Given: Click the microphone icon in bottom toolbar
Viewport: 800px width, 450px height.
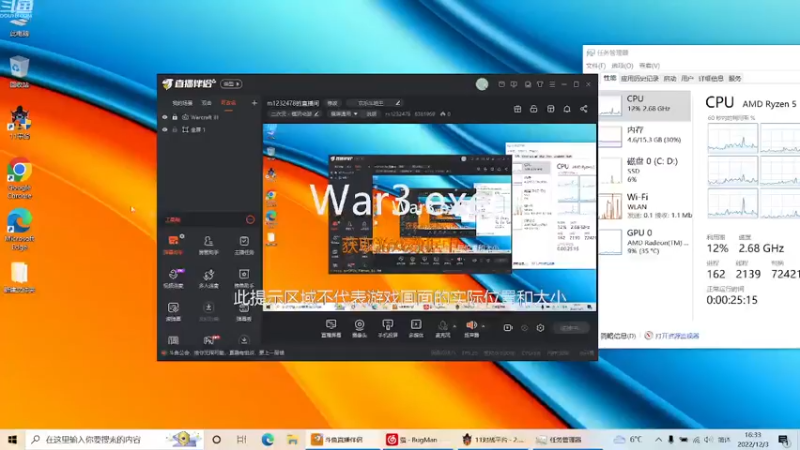Looking at the screenshot, I should coord(443,325).
